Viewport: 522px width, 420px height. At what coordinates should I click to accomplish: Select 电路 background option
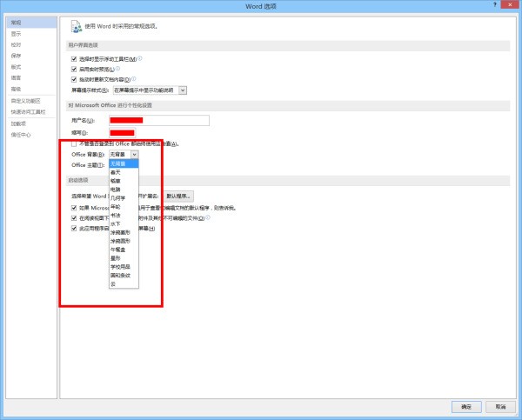point(124,190)
